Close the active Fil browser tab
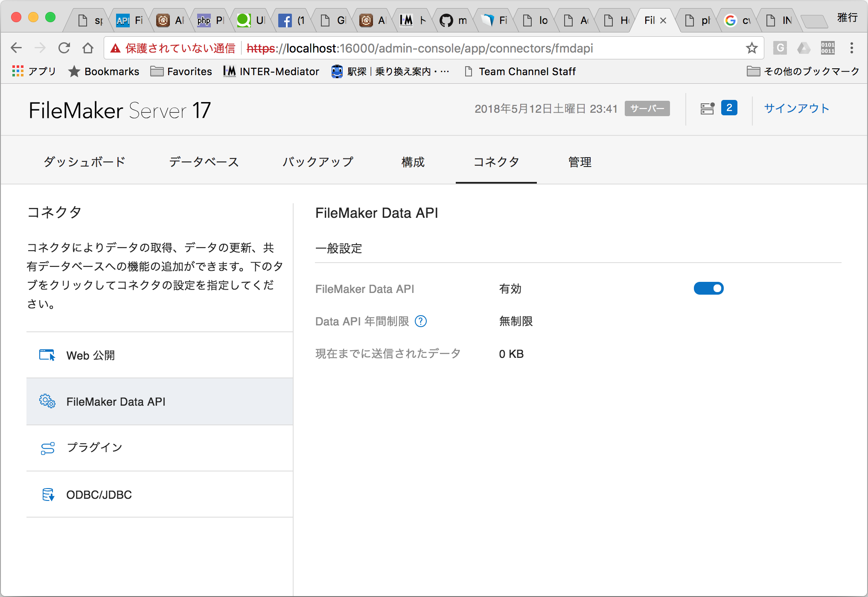The image size is (868, 597). (x=663, y=20)
